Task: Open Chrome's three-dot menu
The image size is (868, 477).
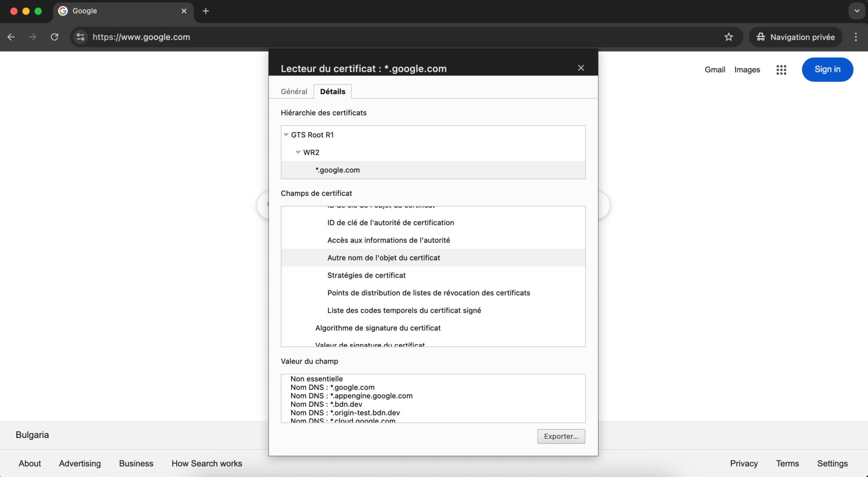Action: 856,37
